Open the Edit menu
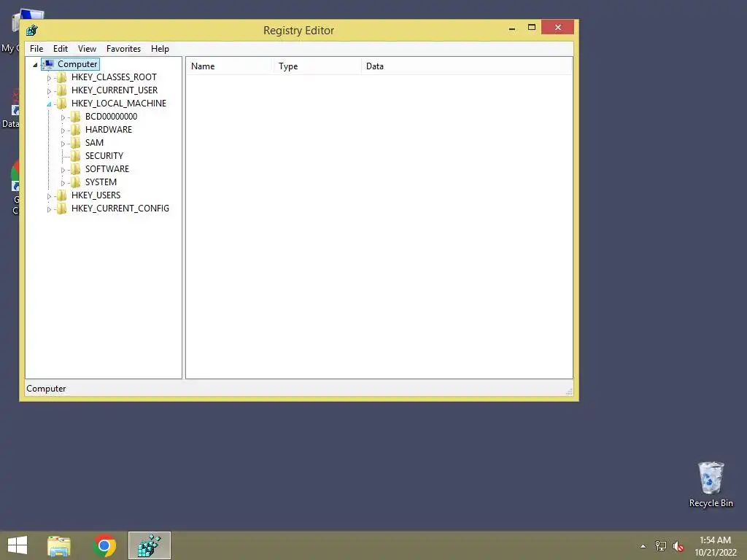This screenshot has height=560, width=747. click(61, 49)
